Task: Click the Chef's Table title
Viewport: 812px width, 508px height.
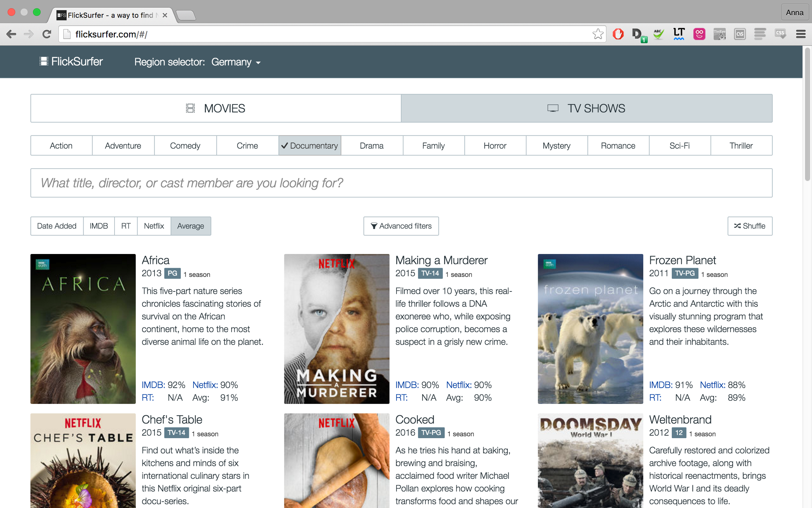Action: coord(172,420)
